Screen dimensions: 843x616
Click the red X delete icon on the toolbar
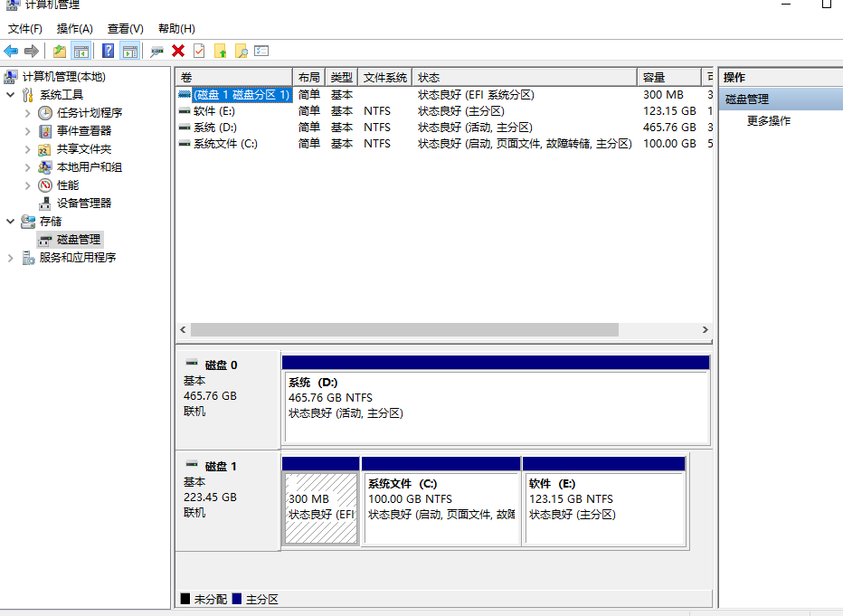(178, 51)
